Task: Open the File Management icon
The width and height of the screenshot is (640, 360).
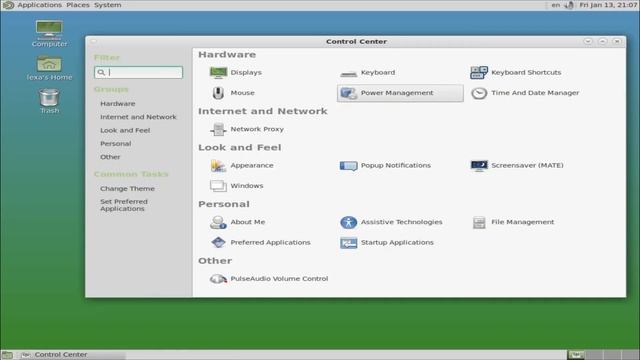Action: [479, 222]
